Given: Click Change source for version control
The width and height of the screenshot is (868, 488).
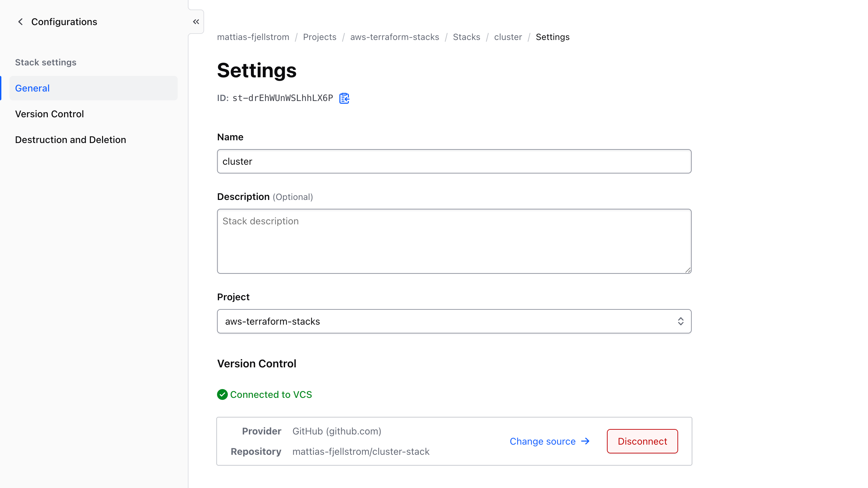Looking at the screenshot, I should 542,441.
